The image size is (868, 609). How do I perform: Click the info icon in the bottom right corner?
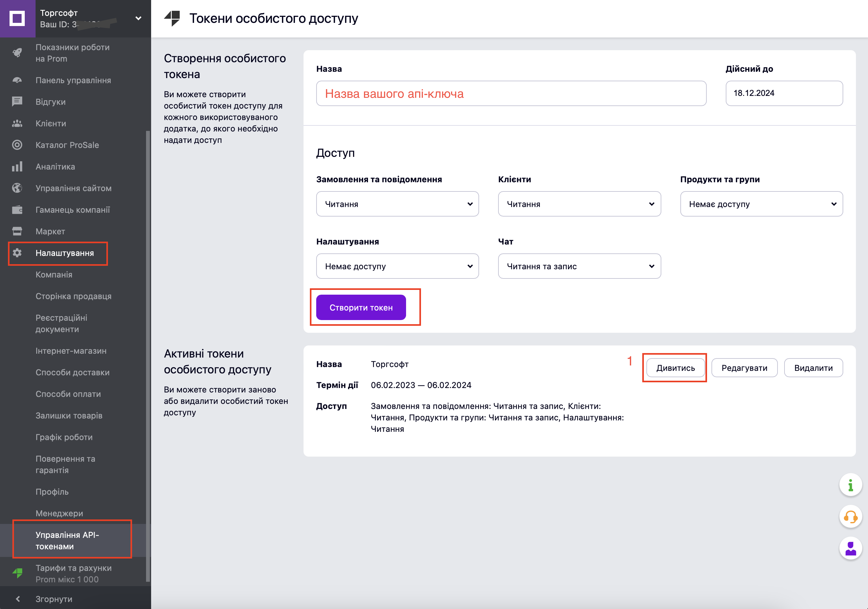[x=851, y=485]
